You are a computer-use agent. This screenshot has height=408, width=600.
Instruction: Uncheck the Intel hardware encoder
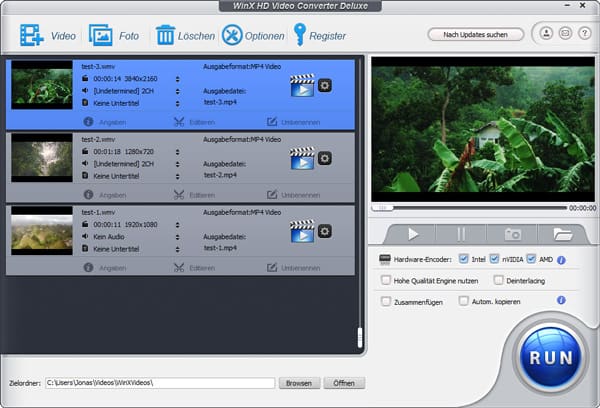tap(463, 259)
